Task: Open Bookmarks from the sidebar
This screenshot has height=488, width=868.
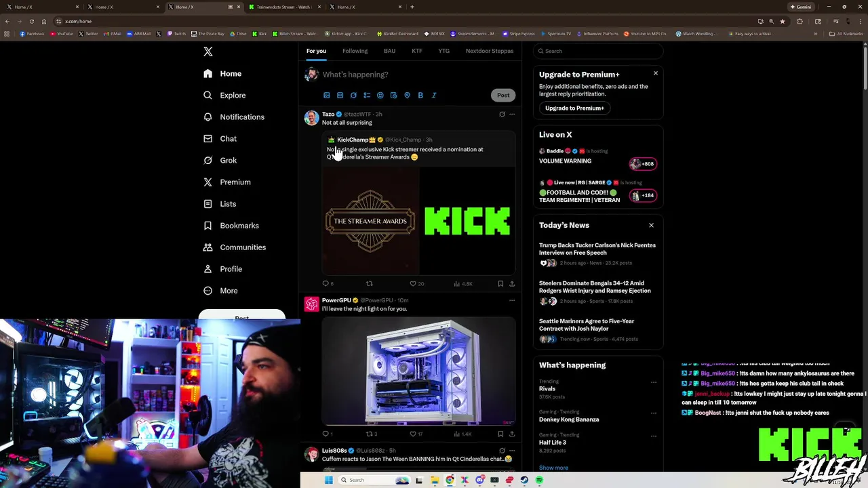Action: [x=231, y=226]
